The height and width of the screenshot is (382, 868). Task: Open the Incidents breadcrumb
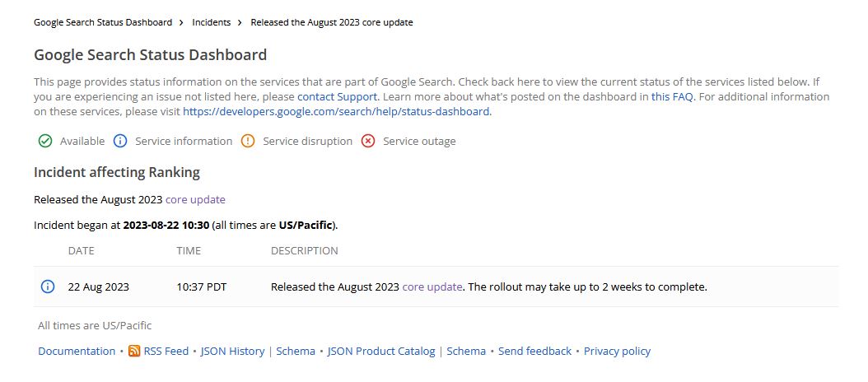click(211, 22)
